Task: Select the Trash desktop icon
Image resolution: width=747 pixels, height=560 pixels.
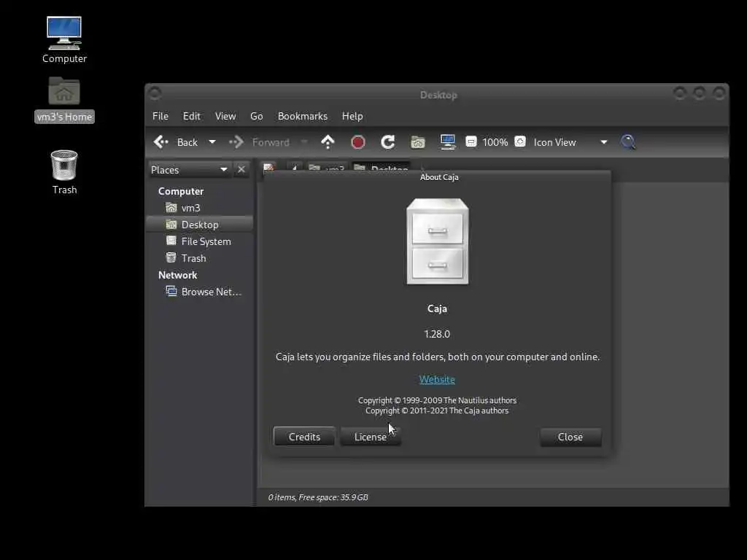Action: [64, 172]
